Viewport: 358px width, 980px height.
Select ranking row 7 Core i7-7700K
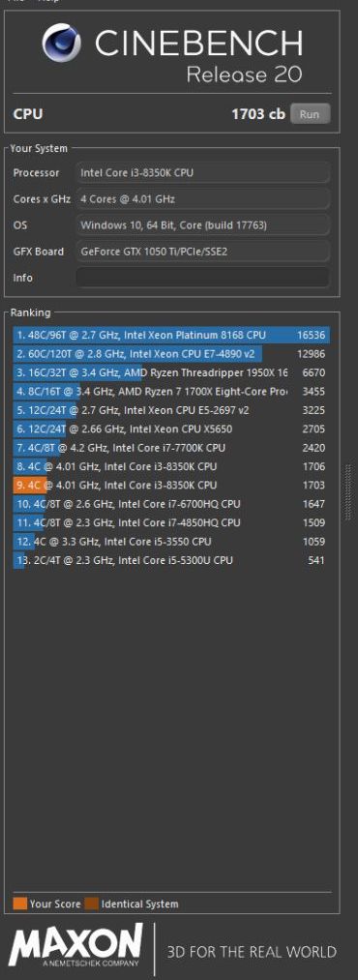point(171,448)
